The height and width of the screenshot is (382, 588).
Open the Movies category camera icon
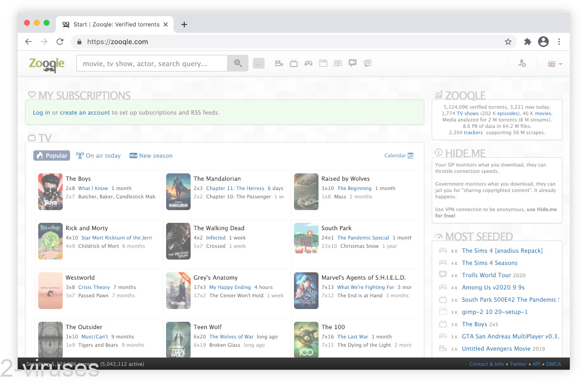[x=279, y=63]
